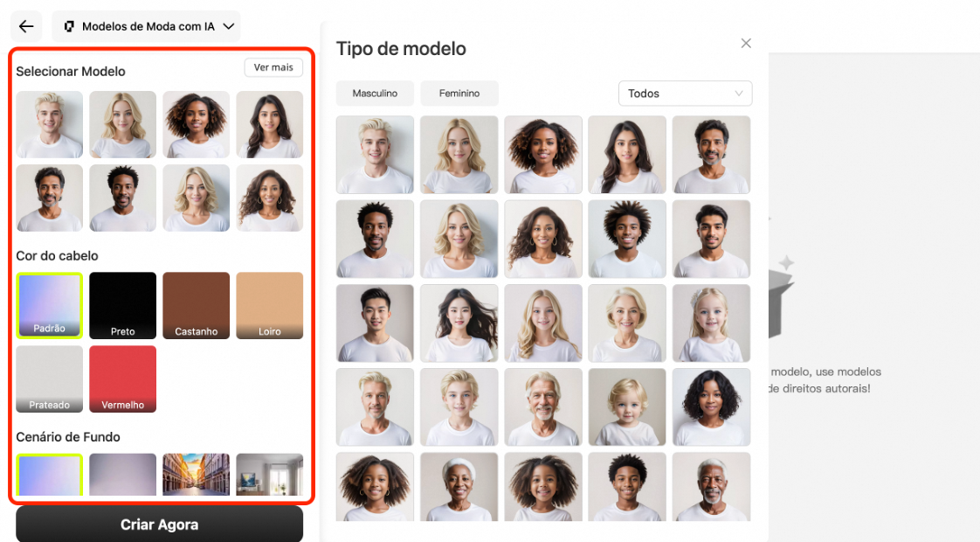Select the toddler with blond hair model

pos(627,406)
